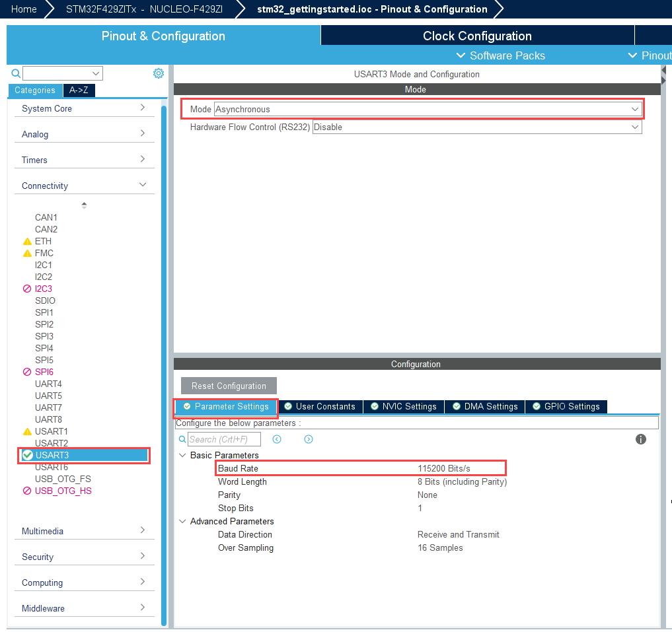This screenshot has height=632, width=672.
Task: Open the Software Packs menu
Action: (501, 55)
